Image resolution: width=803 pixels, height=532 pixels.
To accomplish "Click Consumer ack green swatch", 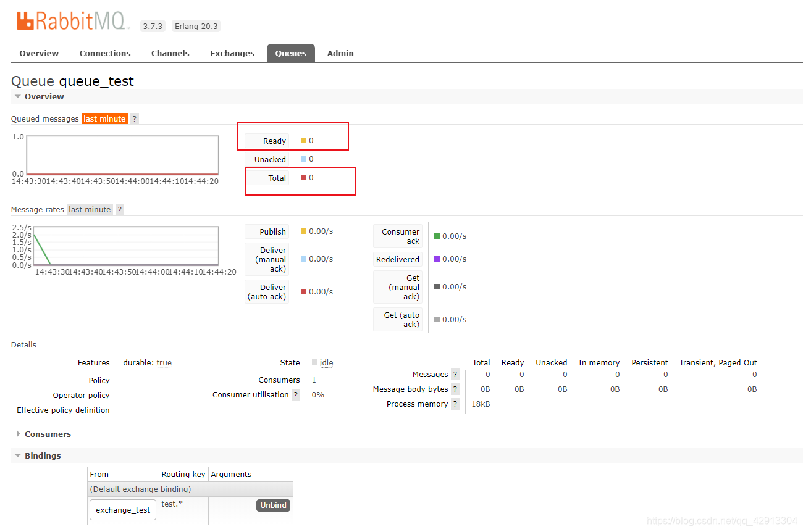I will click(437, 236).
